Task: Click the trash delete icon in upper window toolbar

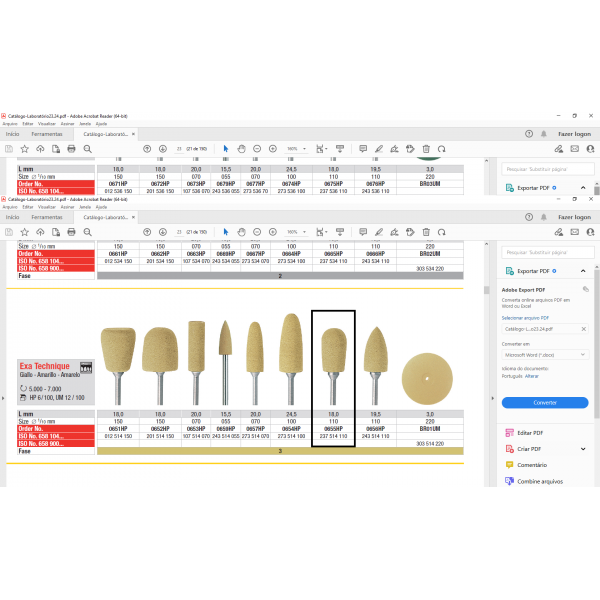Action: coord(426,149)
